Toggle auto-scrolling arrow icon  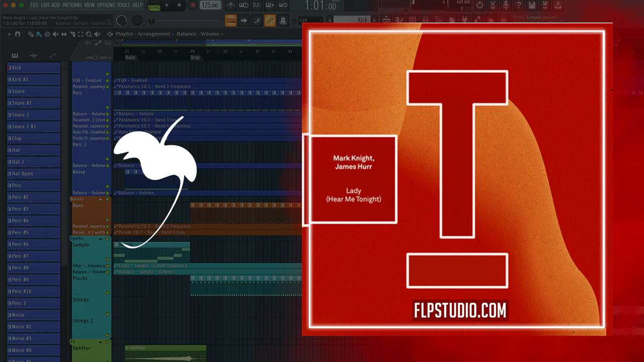244,21
